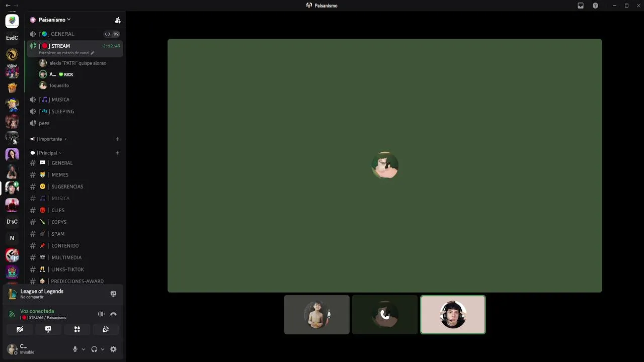Click the 2:12:45 stream timer
Screen dimensions: 644x362
[112, 46]
